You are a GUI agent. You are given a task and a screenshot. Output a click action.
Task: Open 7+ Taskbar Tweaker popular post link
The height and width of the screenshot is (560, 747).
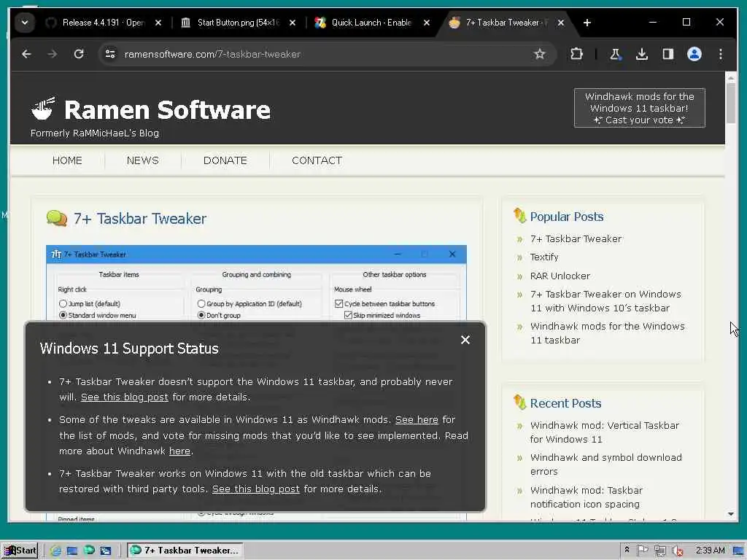tap(576, 239)
